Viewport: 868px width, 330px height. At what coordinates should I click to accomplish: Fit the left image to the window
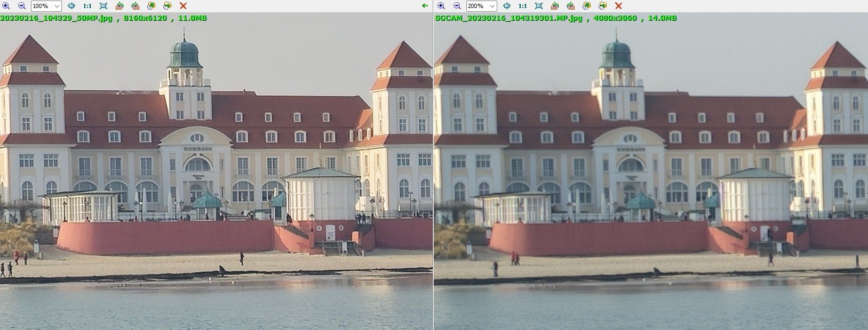coord(71,6)
